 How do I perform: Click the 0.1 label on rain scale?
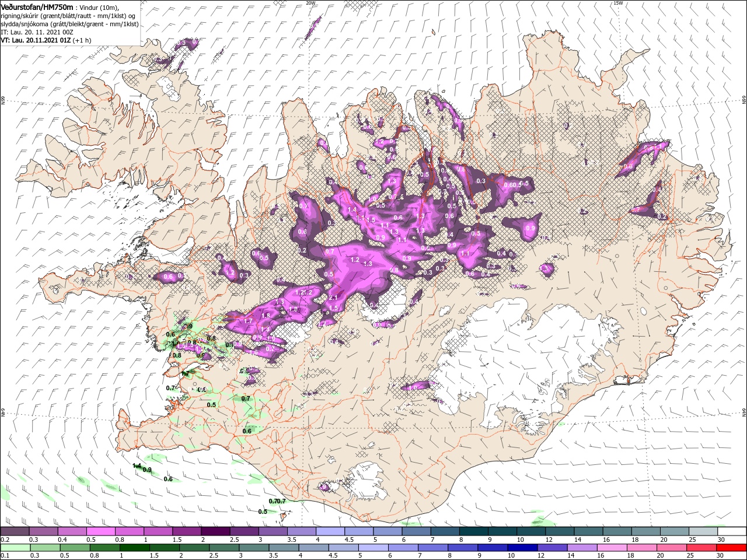click(4, 556)
